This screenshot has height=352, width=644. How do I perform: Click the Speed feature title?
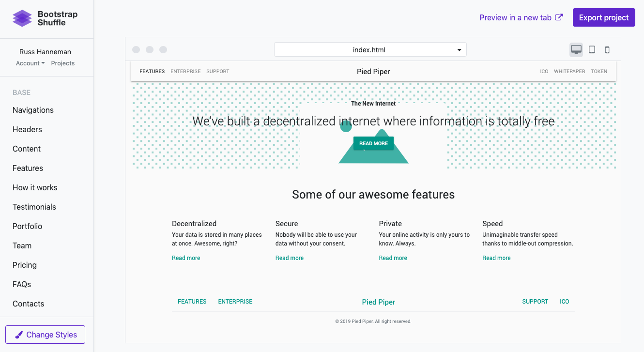(492, 224)
